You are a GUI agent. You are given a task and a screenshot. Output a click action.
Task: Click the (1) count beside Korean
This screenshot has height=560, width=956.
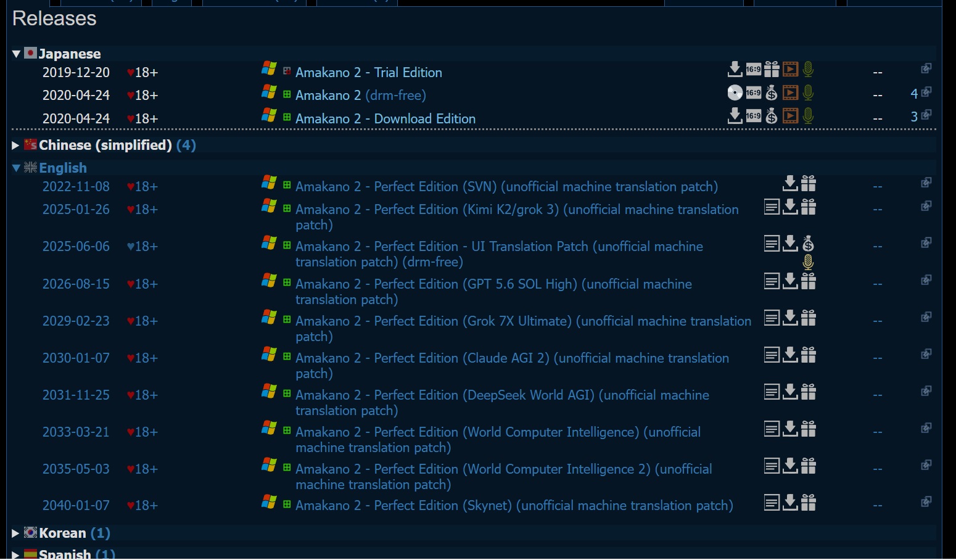pyautogui.click(x=100, y=533)
